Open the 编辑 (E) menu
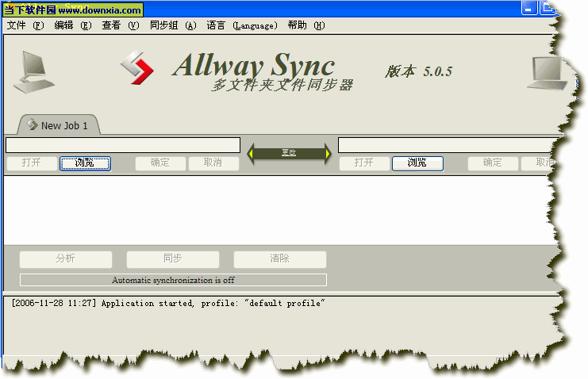This screenshot has width=588, height=379. [x=72, y=25]
